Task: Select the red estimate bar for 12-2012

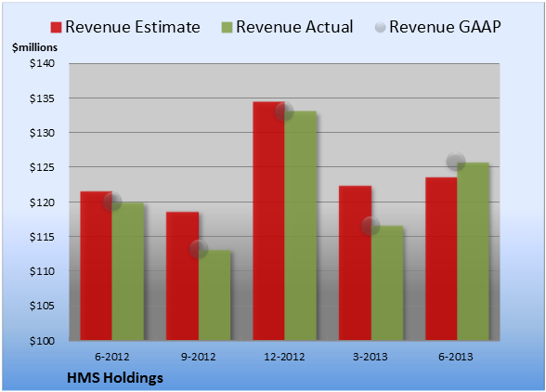Action: coord(268,221)
